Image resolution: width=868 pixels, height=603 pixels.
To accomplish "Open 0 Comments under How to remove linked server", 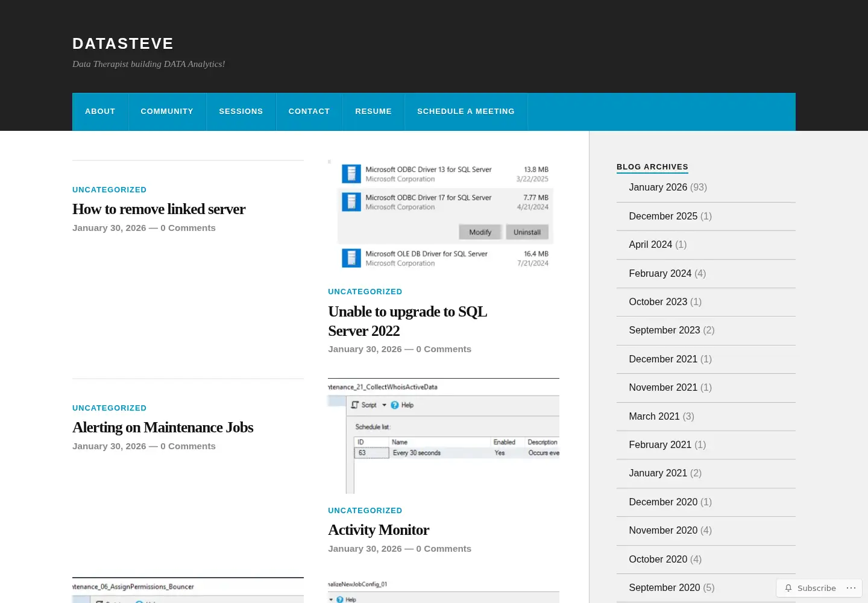I will pos(188,228).
